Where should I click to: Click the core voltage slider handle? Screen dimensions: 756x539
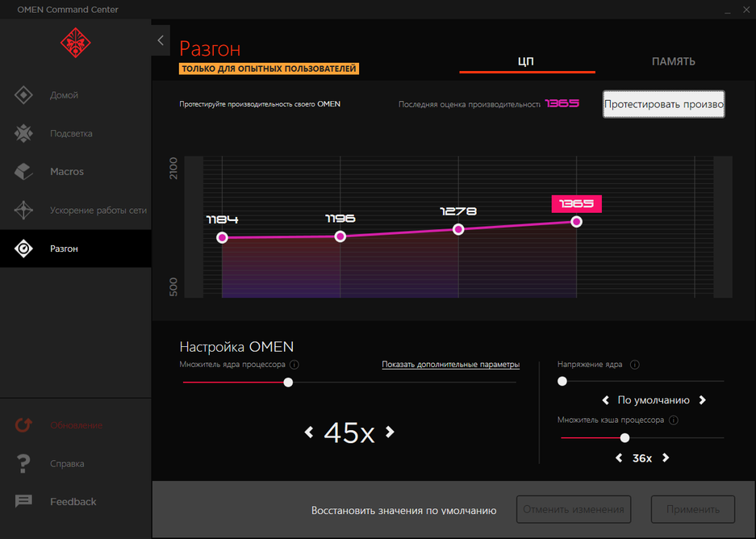562,382
